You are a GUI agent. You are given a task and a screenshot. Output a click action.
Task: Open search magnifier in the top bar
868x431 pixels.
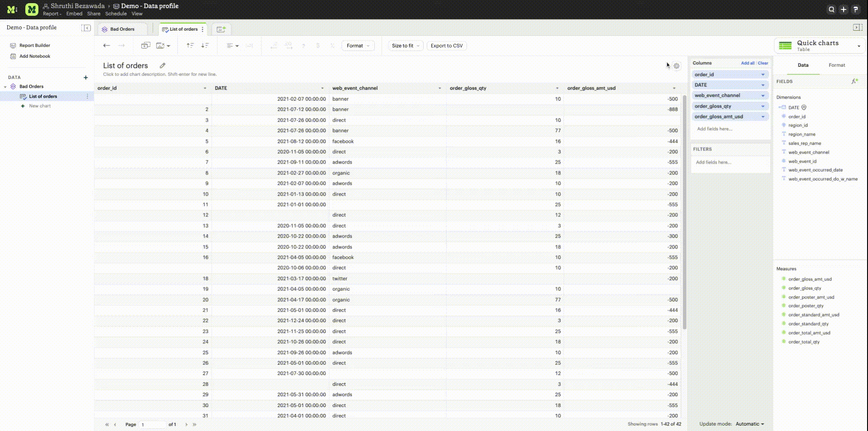pos(831,9)
